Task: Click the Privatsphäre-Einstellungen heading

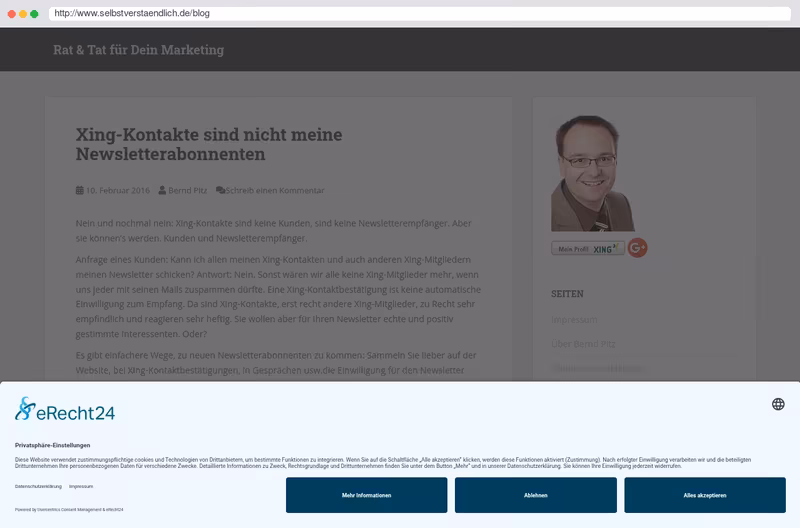Action: pyautogui.click(x=53, y=445)
